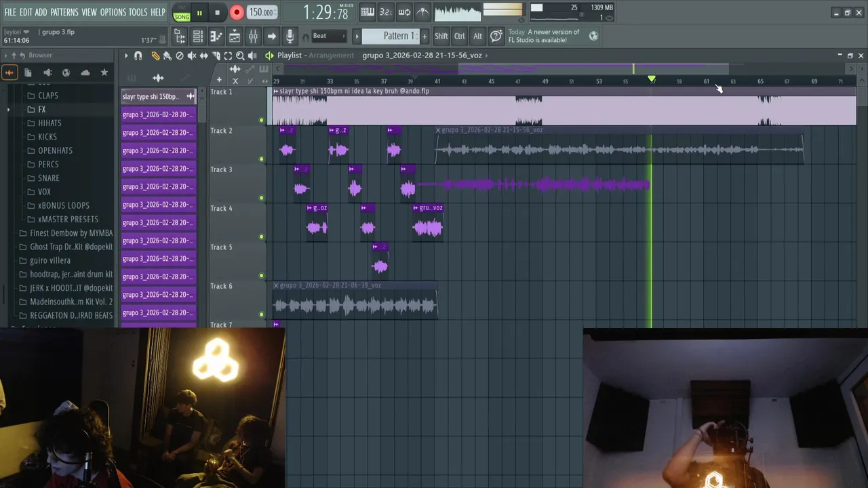Click the red record button
Image resolution: width=868 pixels, height=488 pixels.
tap(237, 12)
